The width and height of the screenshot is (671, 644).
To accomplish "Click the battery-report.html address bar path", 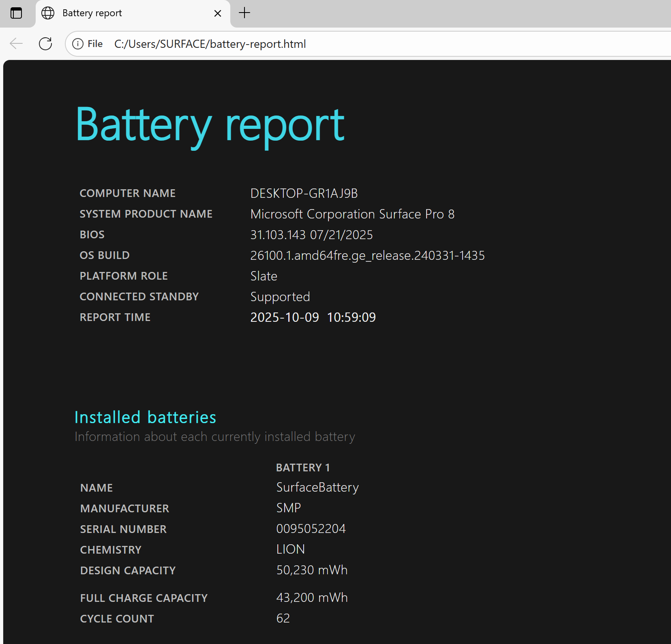I will point(210,44).
